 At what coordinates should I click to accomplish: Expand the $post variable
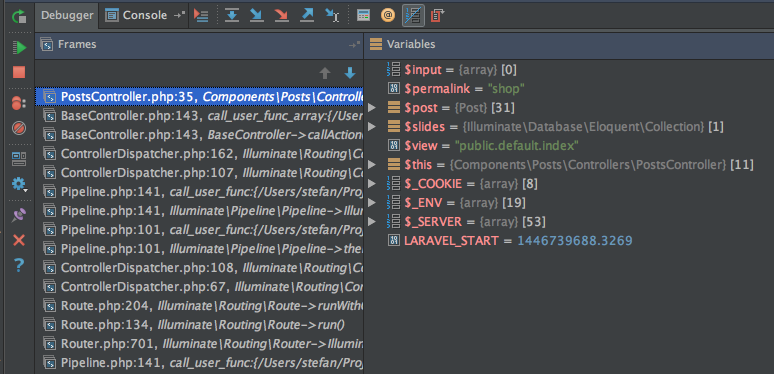pyautogui.click(x=372, y=108)
